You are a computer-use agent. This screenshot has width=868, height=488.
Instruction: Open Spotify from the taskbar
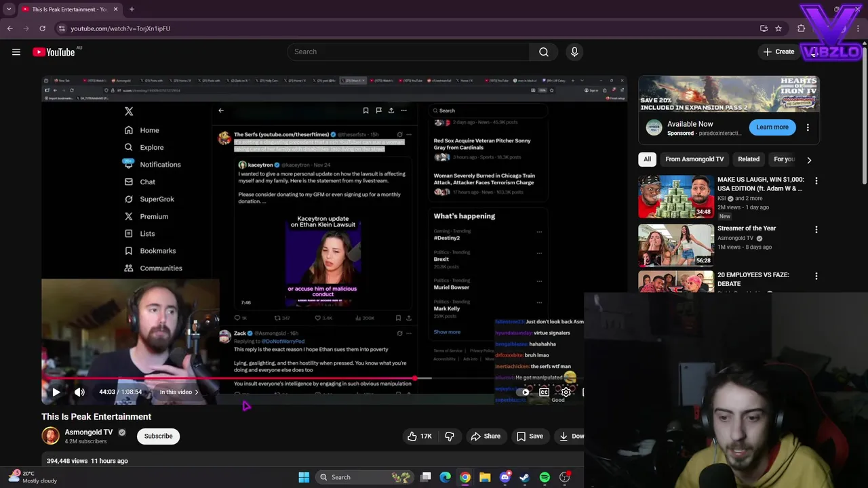point(545,477)
